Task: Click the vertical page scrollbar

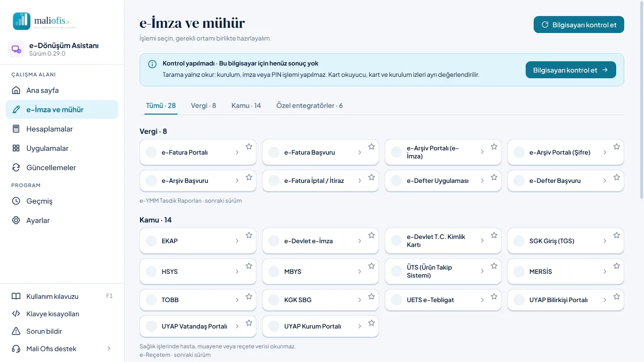Action: click(641, 99)
